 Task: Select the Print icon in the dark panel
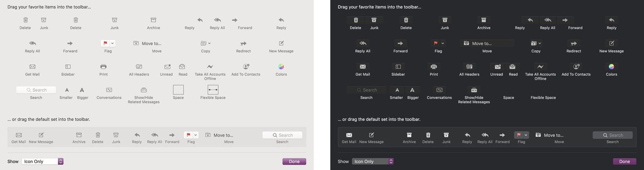(433, 67)
